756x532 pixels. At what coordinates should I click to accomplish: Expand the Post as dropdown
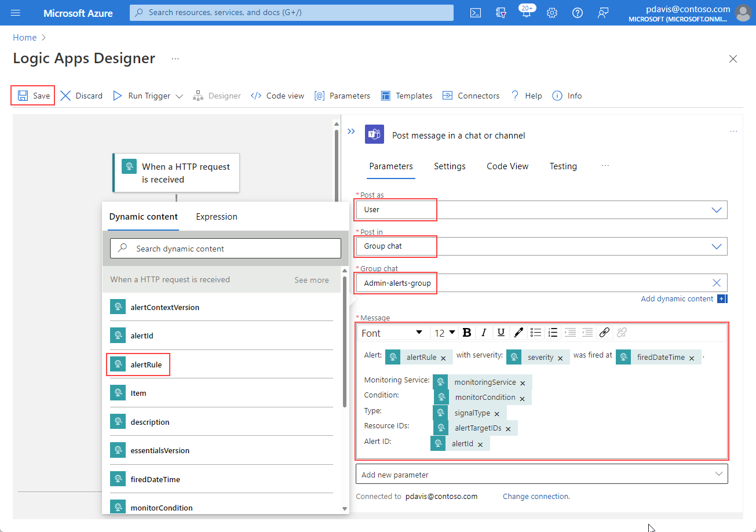pyautogui.click(x=717, y=210)
